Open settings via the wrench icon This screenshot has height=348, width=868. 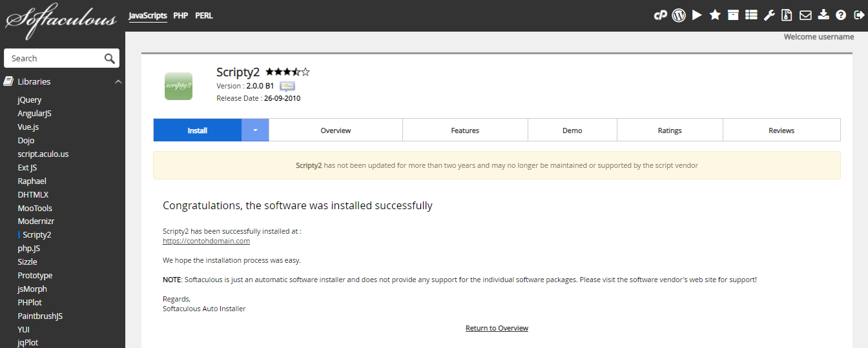[x=769, y=15]
